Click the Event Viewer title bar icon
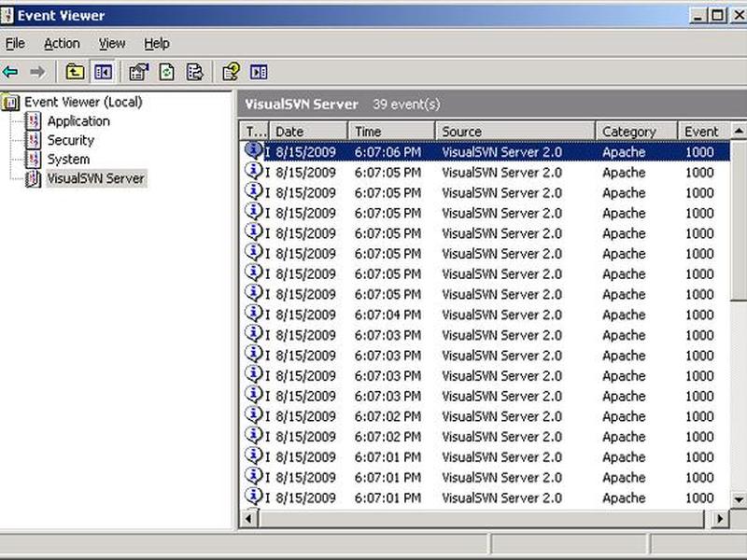 click(7, 15)
